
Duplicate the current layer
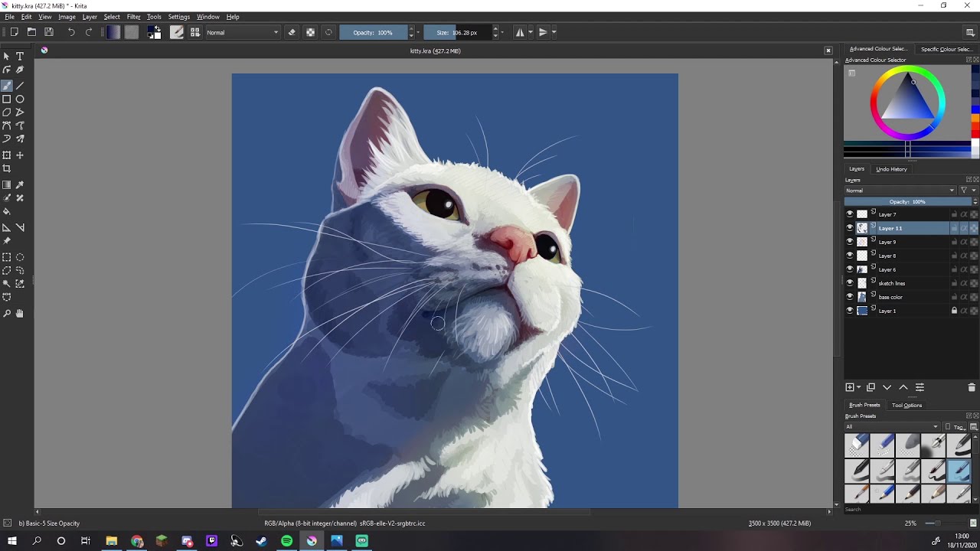(871, 387)
